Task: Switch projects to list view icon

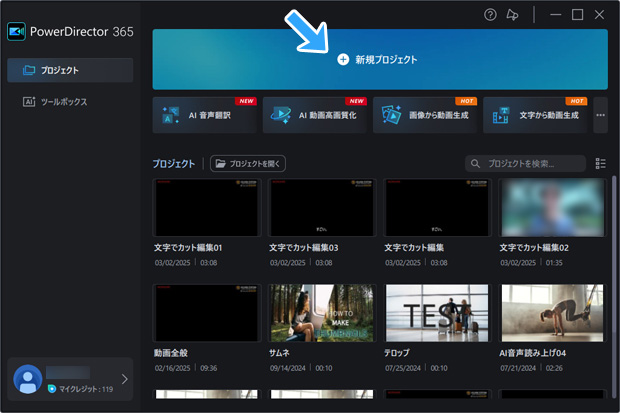Action: 601,163
